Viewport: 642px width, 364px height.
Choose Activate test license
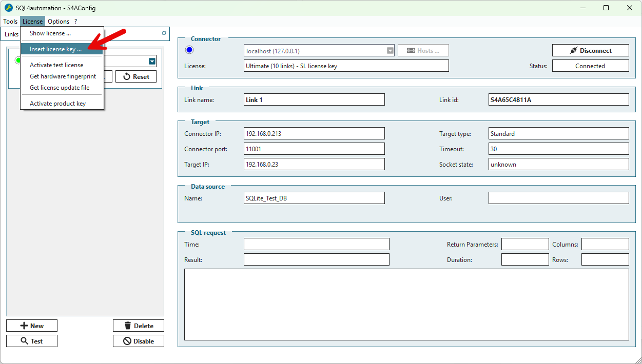[x=62, y=65]
